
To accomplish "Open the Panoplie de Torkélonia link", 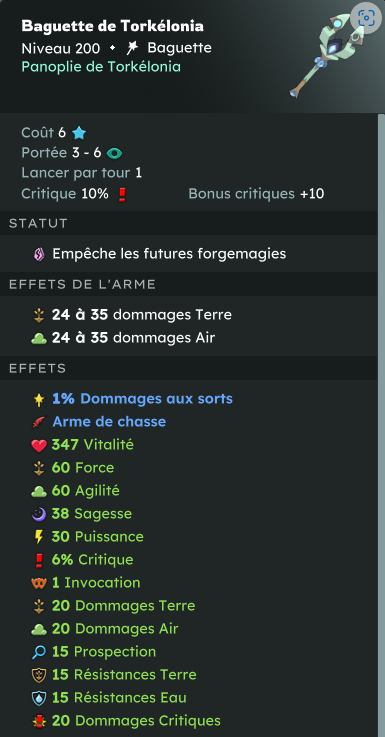I will pos(101,67).
